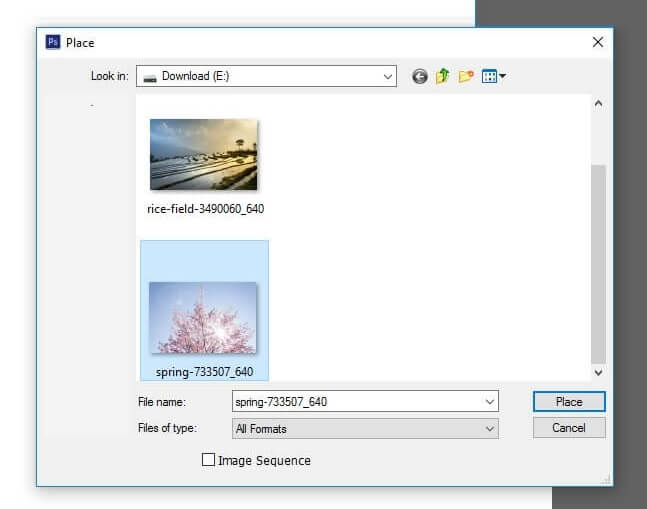Image resolution: width=647 pixels, height=509 pixels.
Task: Enable the Image Sequence checkbox
Action: 208,460
